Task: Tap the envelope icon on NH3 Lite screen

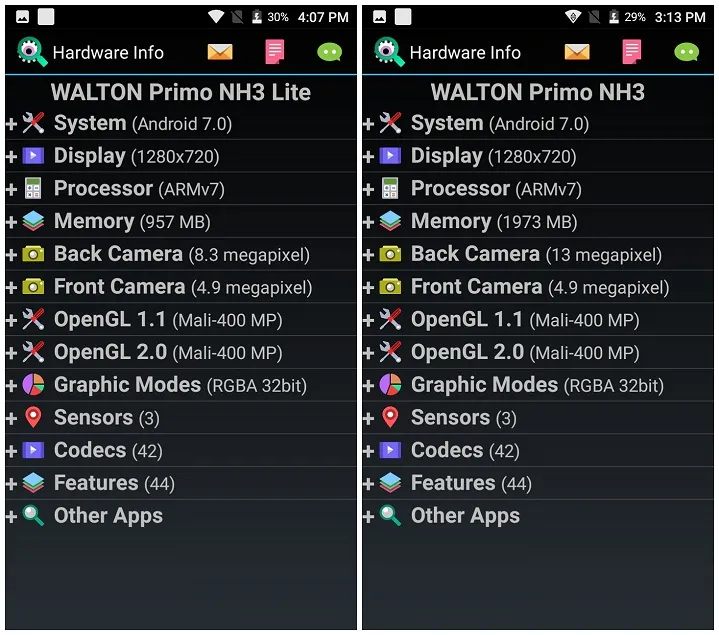Action: click(x=220, y=52)
